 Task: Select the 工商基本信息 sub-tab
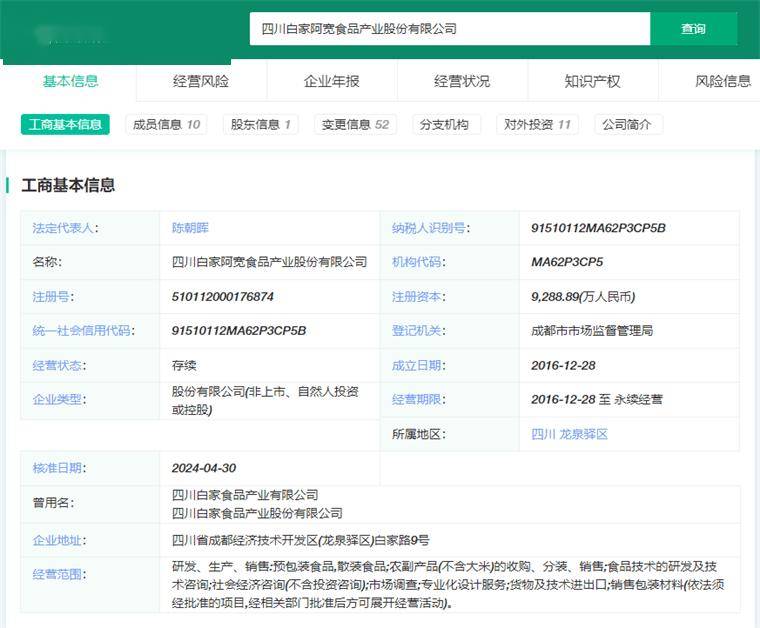click(65, 125)
